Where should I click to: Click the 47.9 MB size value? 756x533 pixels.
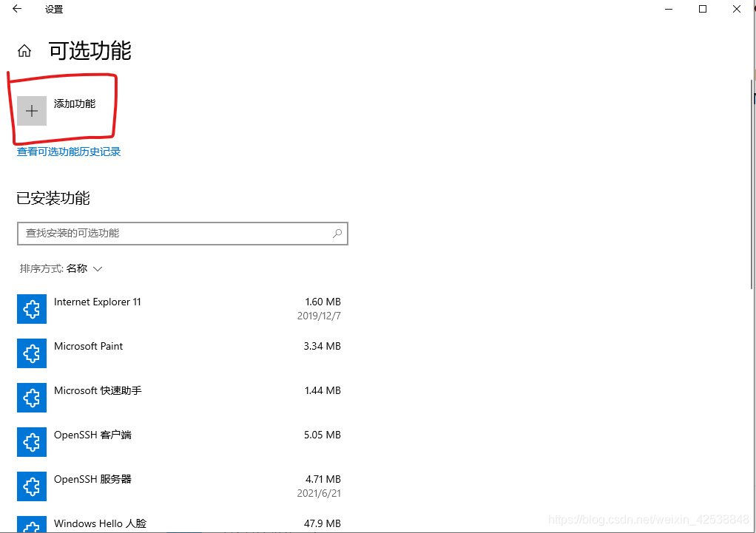(x=323, y=523)
